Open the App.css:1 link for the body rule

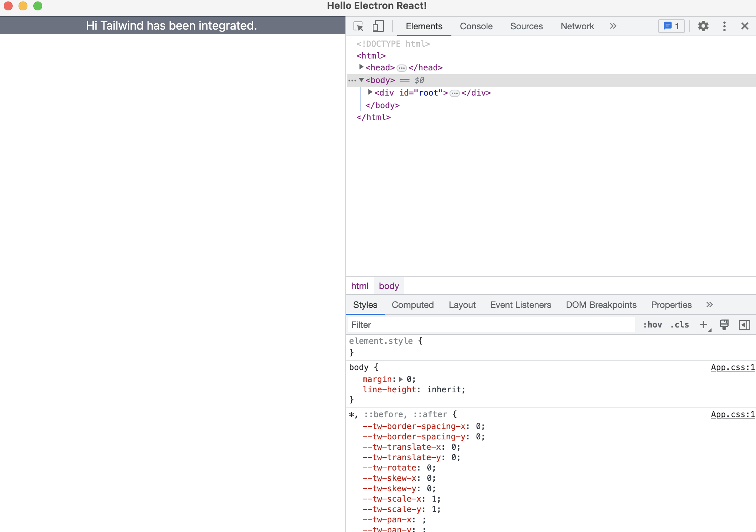733,368
